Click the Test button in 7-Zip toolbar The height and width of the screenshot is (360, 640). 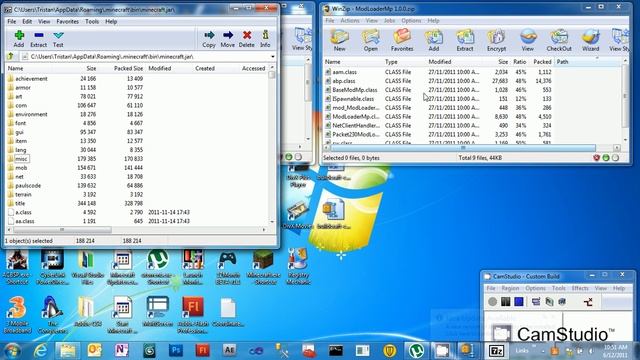click(x=58, y=39)
